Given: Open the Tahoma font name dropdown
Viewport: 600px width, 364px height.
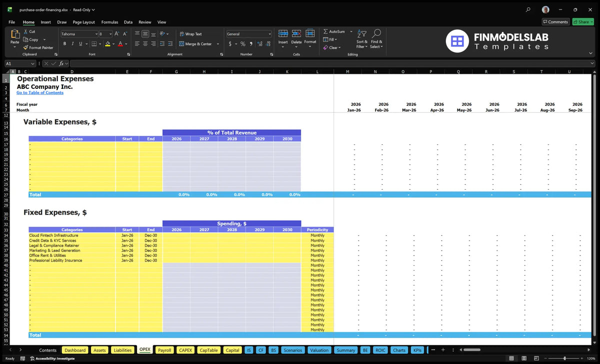Looking at the screenshot, I should pos(96,34).
